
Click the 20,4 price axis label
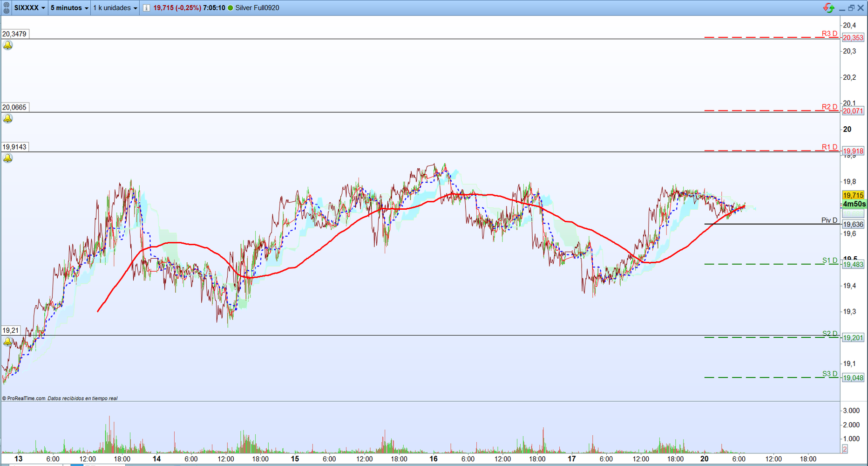(x=849, y=25)
